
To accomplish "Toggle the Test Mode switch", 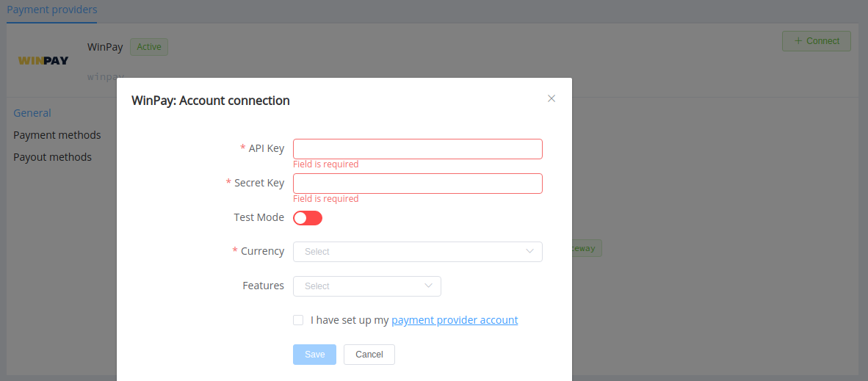I will click(x=307, y=217).
